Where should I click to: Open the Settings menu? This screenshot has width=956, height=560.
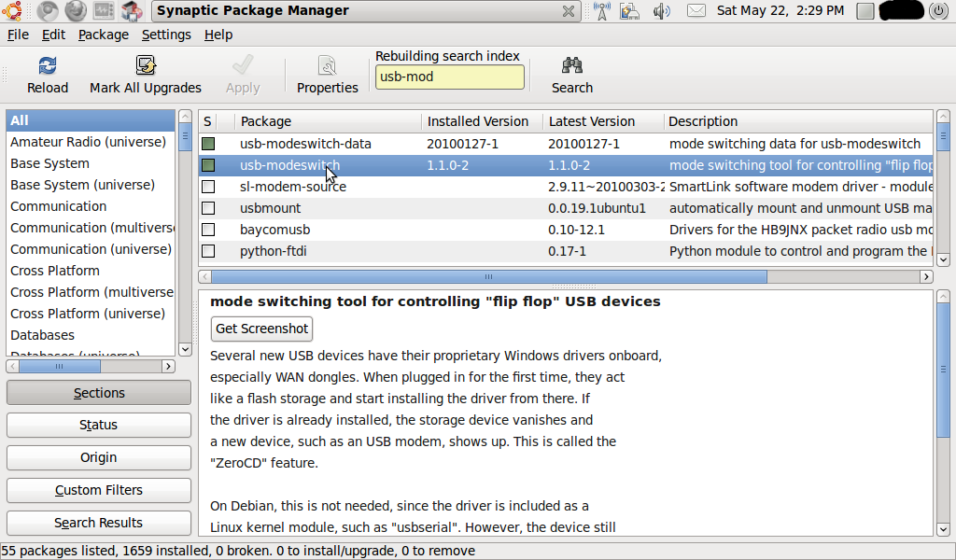166,35
